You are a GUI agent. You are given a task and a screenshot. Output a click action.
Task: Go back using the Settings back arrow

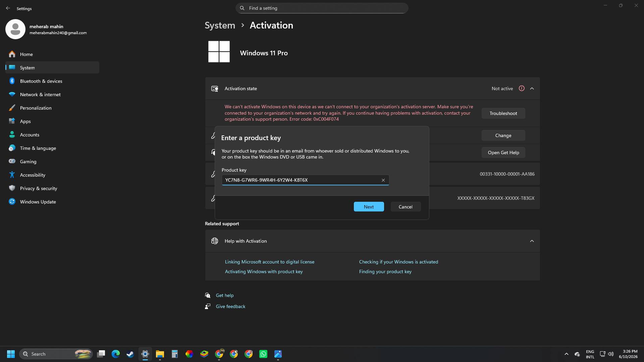click(x=8, y=8)
